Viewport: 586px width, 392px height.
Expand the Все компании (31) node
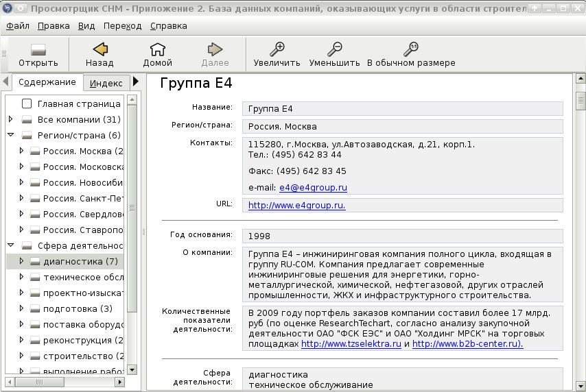click(10, 119)
